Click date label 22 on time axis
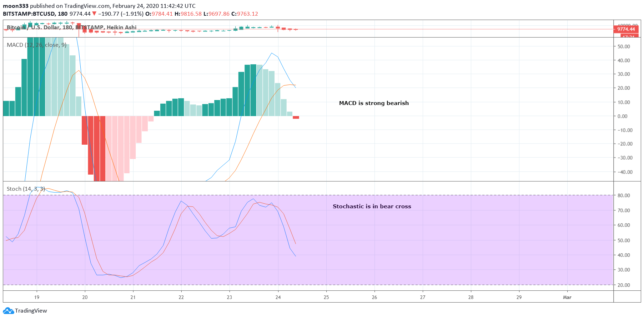This screenshot has height=319, width=644. pyautogui.click(x=181, y=297)
